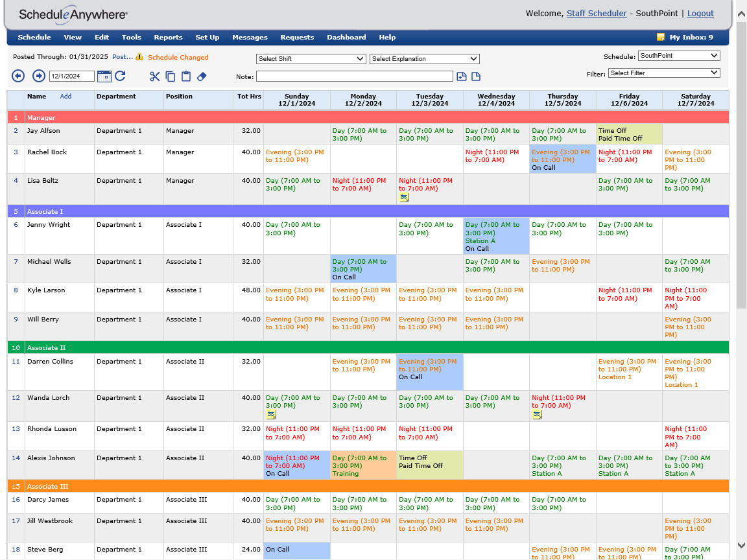Select the eraser tool icon
Viewport: 747px width, 560px height.
point(201,76)
